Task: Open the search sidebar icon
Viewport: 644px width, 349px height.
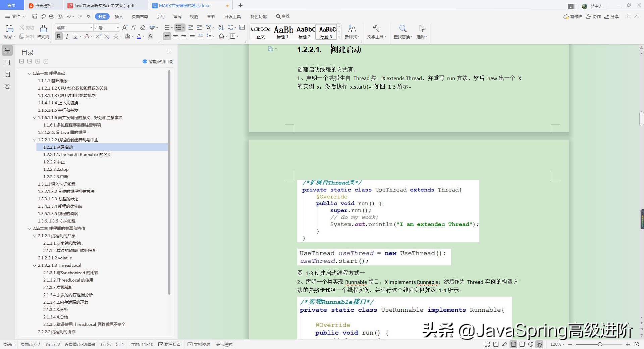Action: click(7, 87)
